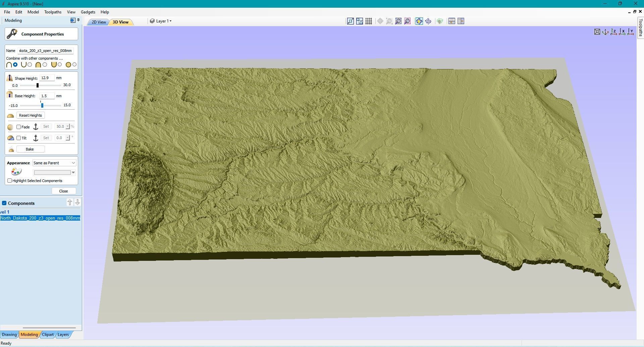Click the Close button in properties
This screenshot has width=644, height=347.
tap(63, 191)
